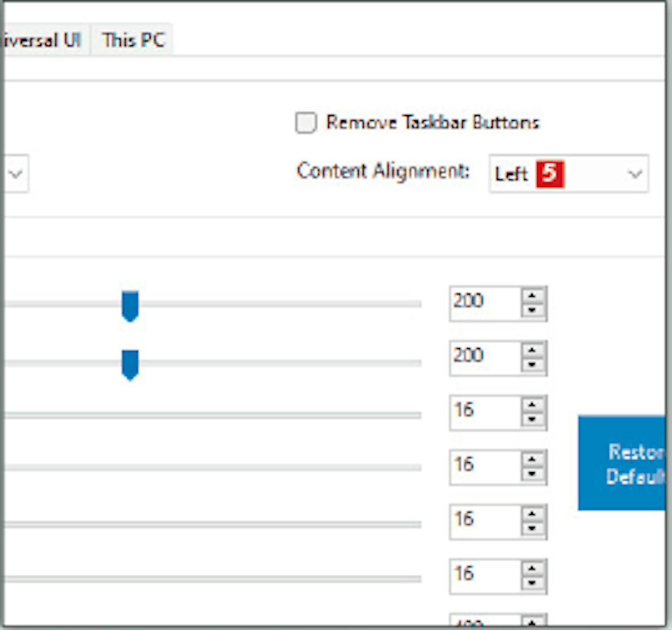The image size is (672, 630).
Task: Decrement the bottom 16 spinner value
Action: point(532,583)
